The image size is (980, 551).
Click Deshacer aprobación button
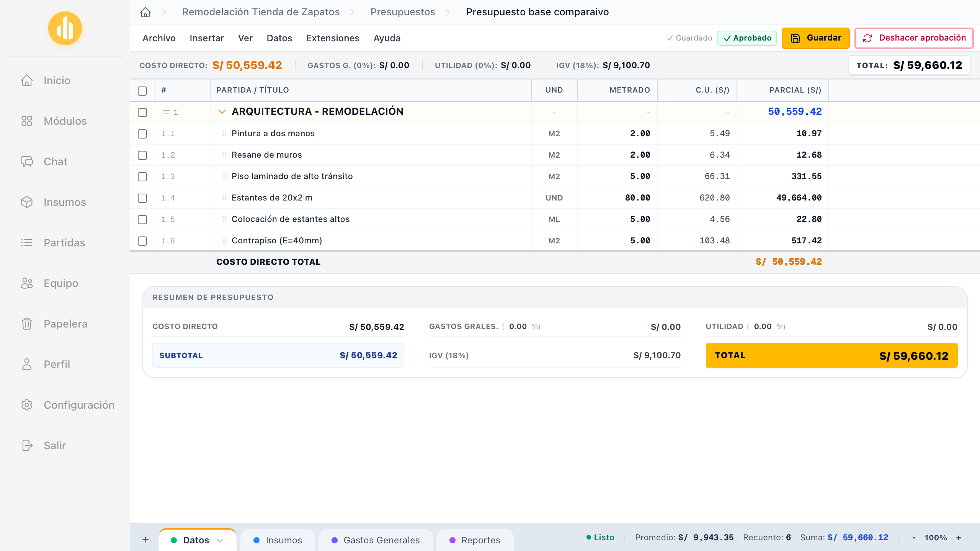click(914, 38)
